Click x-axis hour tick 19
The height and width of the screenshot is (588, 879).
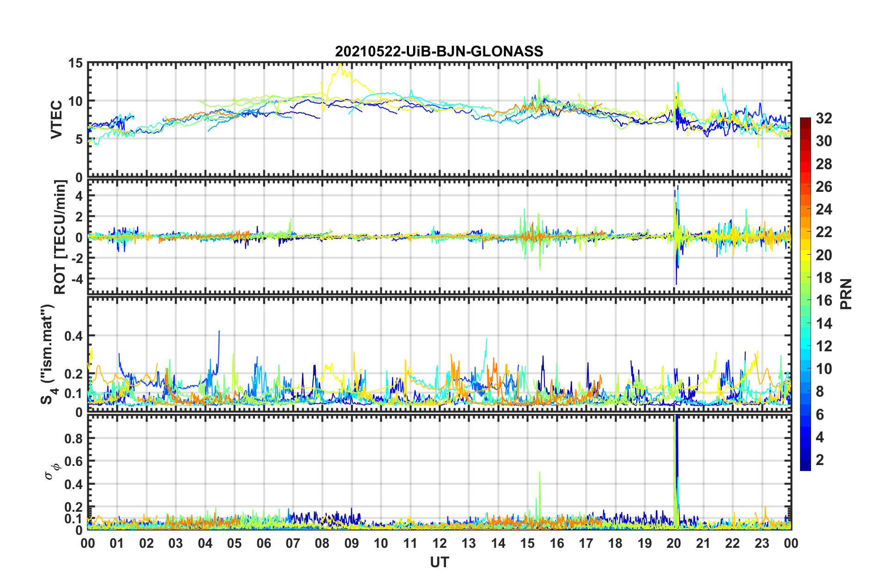pos(645,543)
